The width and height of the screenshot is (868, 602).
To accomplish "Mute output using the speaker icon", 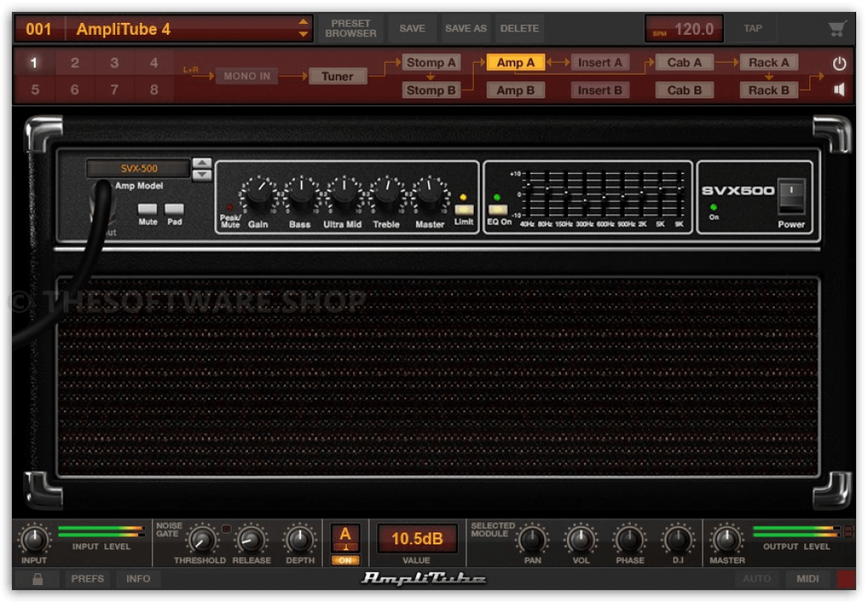I will [837, 90].
